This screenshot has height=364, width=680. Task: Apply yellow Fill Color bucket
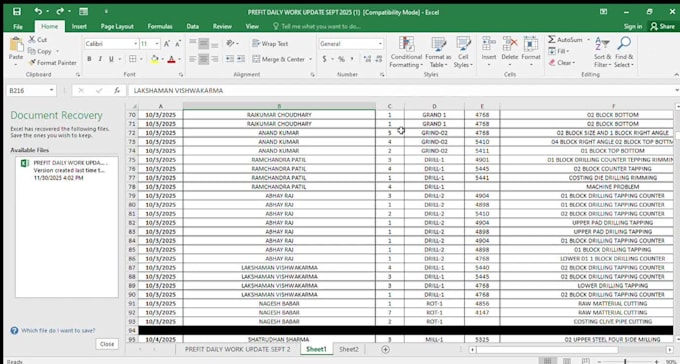(154, 59)
